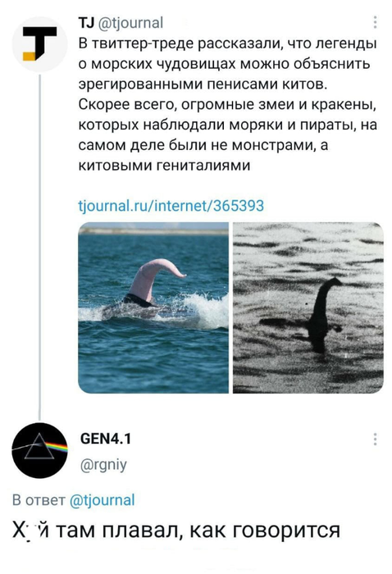Open the TJ profile avatar
The height and width of the screenshot is (574, 392).
[x=39, y=44]
